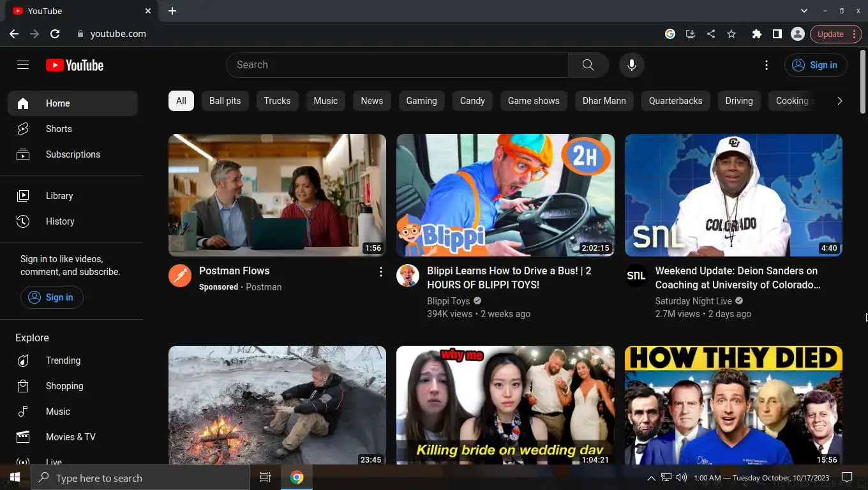The width and height of the screenshot is (868, 490).
Task: Select the News filter chip
Action: click(x=372, y=101)
